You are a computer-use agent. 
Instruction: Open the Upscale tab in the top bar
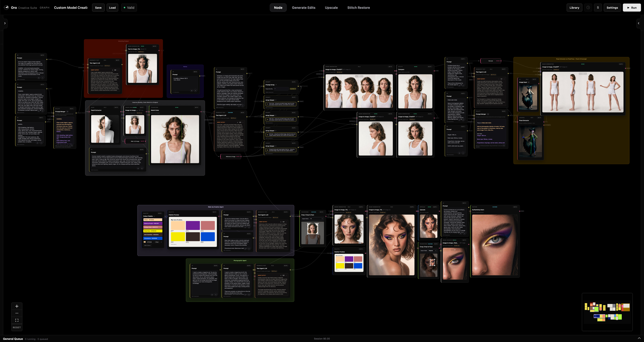click(x=331, y=8)
